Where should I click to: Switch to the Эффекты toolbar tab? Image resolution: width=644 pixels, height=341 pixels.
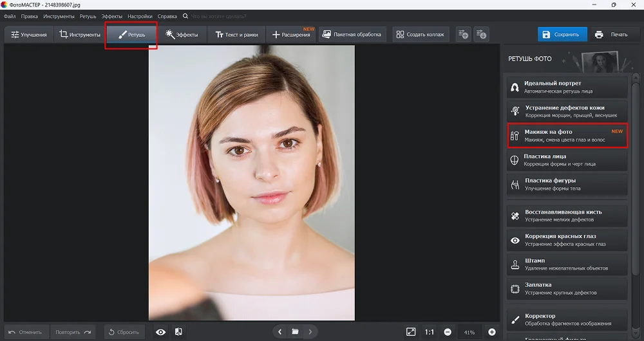pyautogui.click(x=182, y=35)
